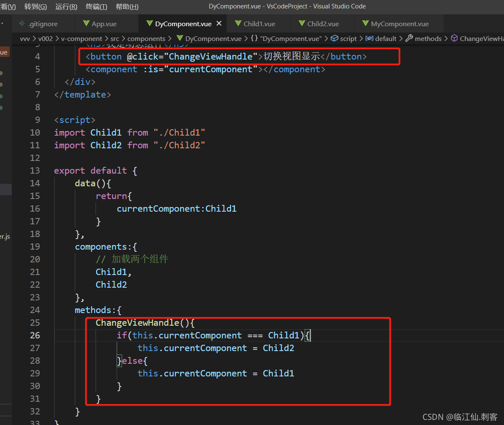Open the components breadcrumb folder
The height and width of the screenshot is (425, 504).
click(146, 38)
